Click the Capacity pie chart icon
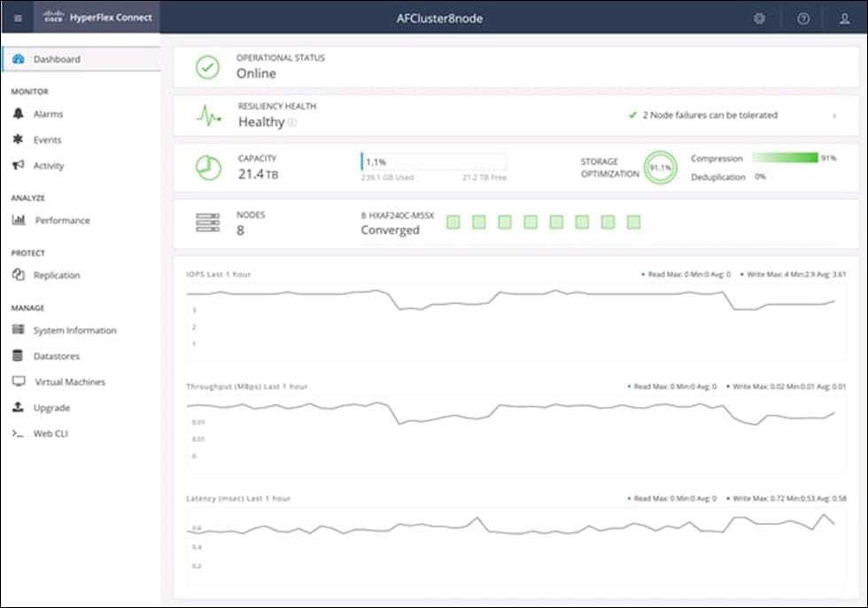 (x=208, y=168)
